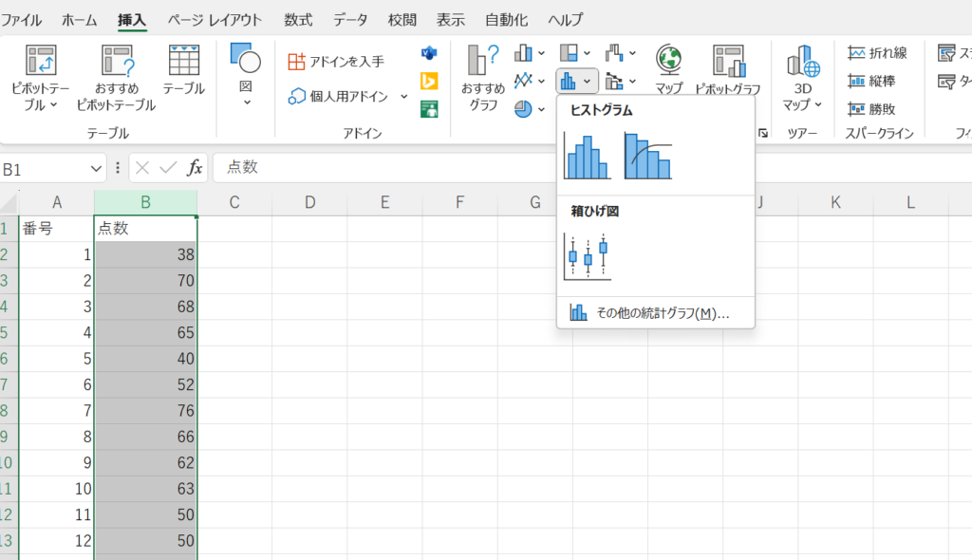Click the fx insert function icon
972x560 pixels.
pos(195,168)
